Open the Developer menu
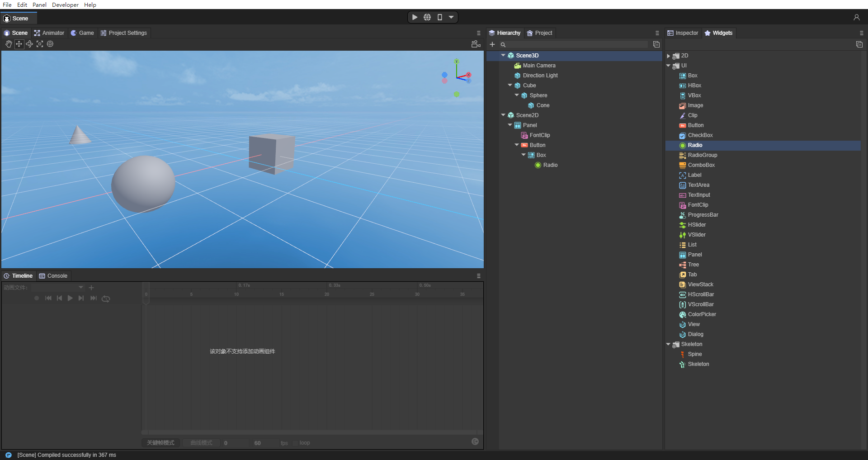Viewport: 868px width, 460px height. pos(65,5)
